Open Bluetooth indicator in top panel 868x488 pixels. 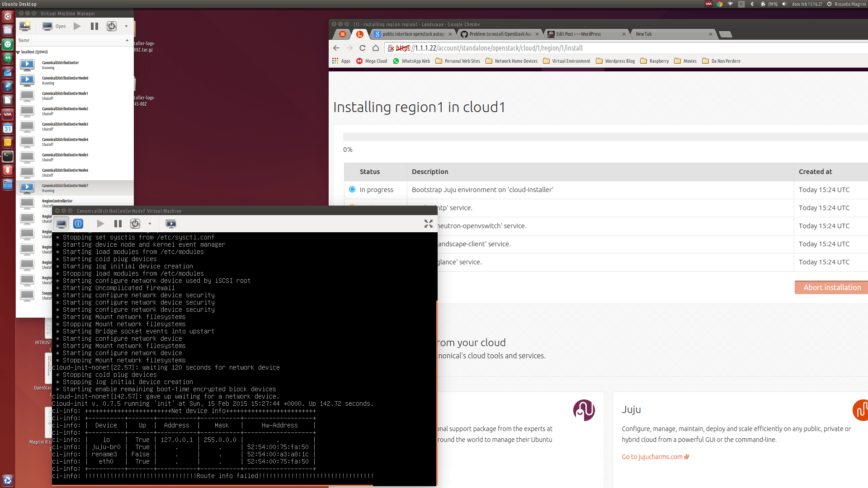click(x=752, y=4)
